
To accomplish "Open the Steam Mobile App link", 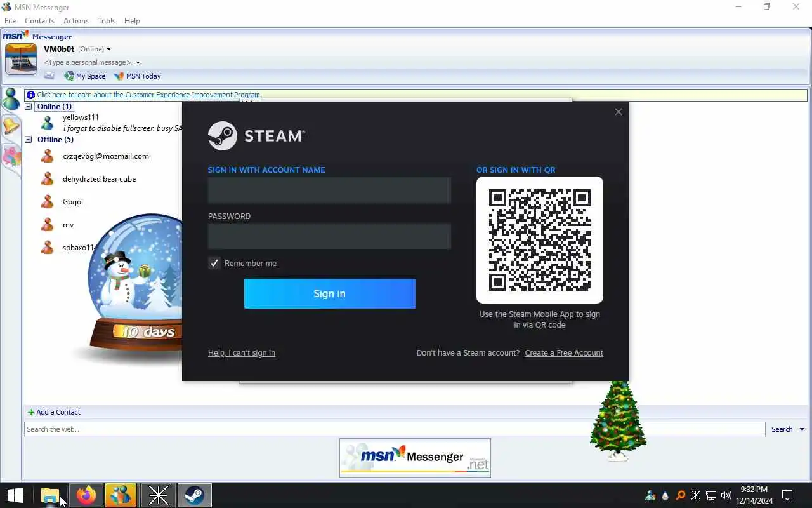I will click(x=541, y=314).
